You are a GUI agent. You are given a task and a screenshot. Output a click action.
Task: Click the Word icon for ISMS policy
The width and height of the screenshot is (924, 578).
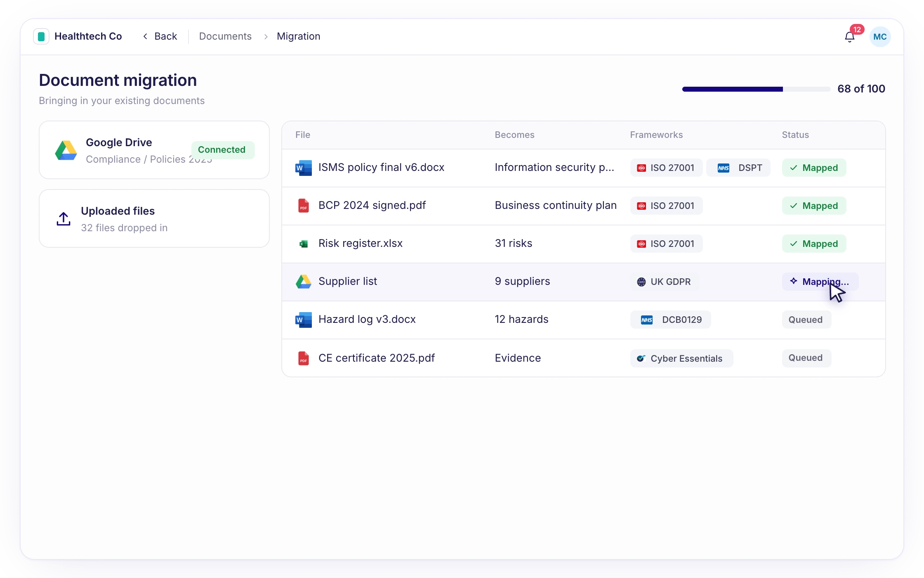tap(304, 168)
